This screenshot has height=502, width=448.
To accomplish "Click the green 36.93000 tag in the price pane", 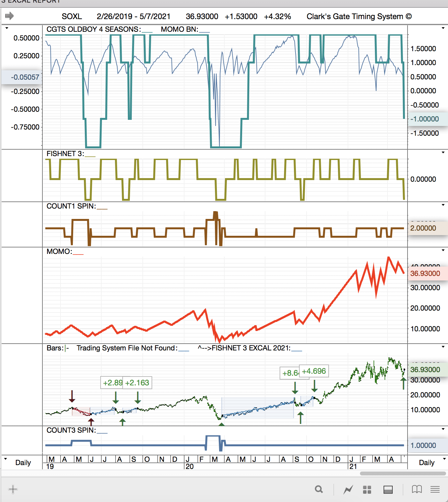I will point(427,370).
